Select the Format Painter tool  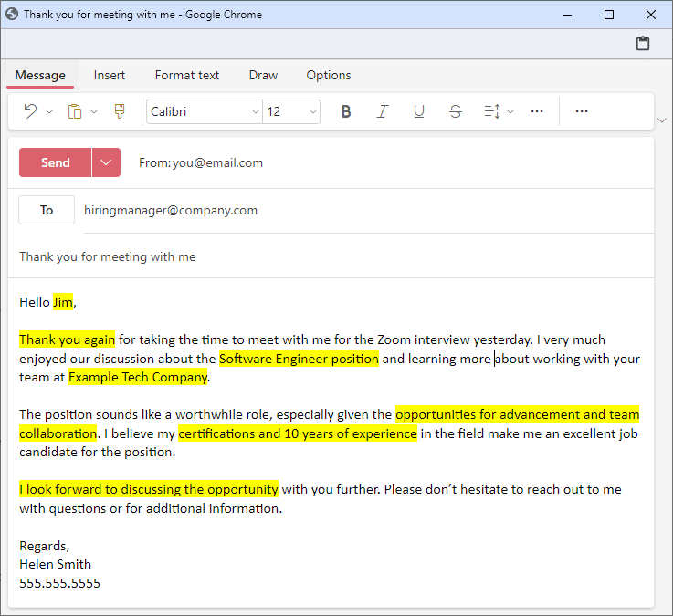tap(119, 111)
